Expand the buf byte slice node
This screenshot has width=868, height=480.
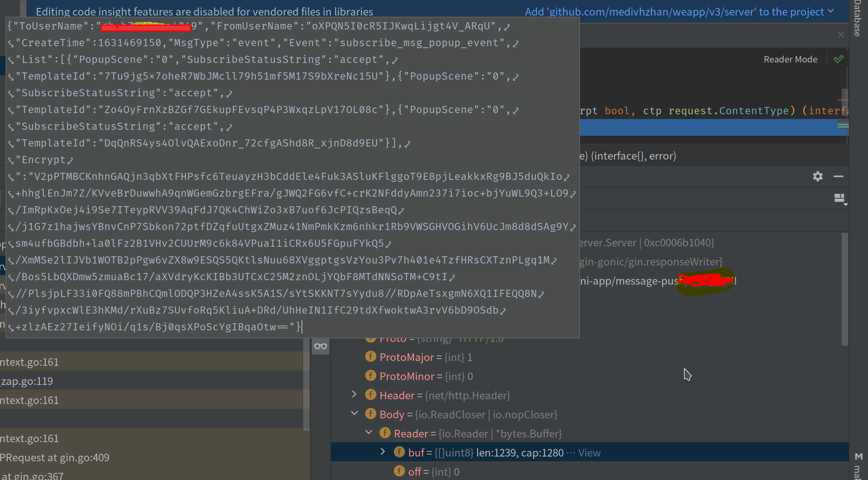[x=383, y=452]
